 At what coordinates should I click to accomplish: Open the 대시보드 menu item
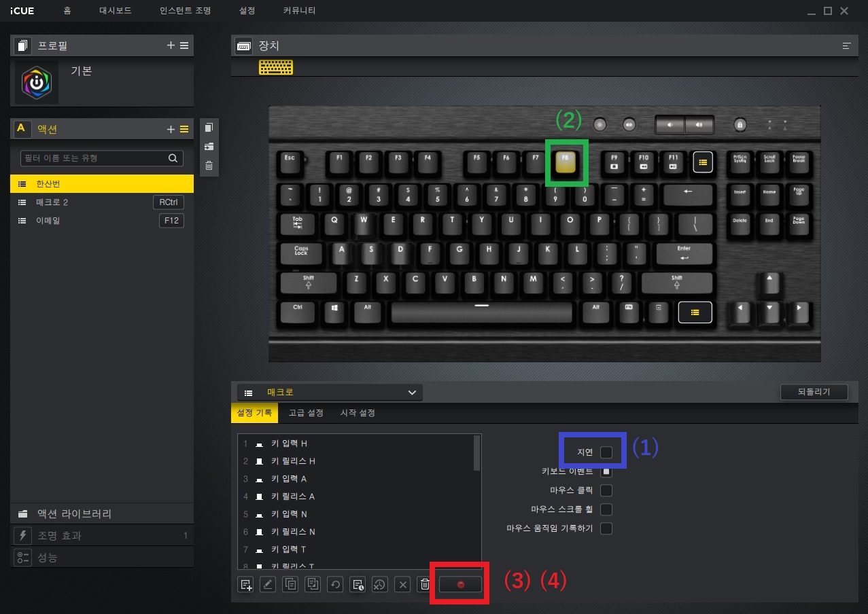click(x=116, y=11)
